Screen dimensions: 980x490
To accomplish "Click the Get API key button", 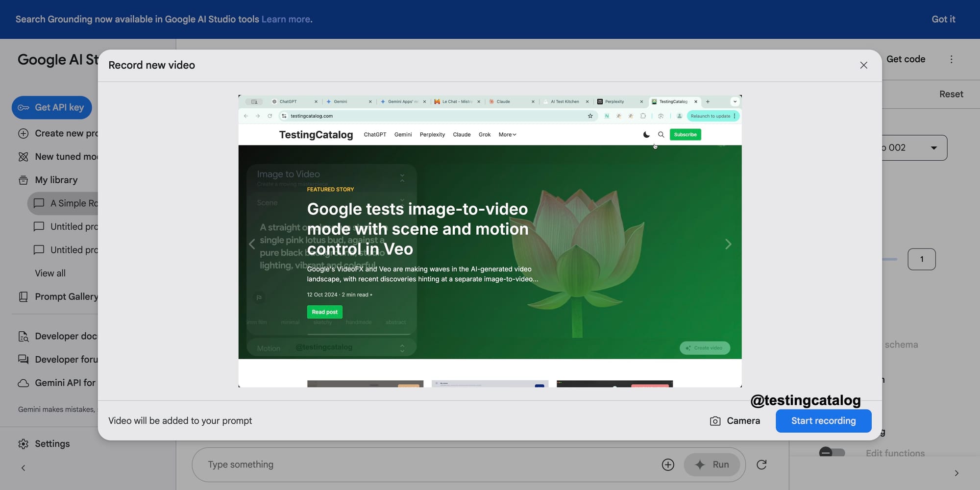I will click(x=51, y=107).
